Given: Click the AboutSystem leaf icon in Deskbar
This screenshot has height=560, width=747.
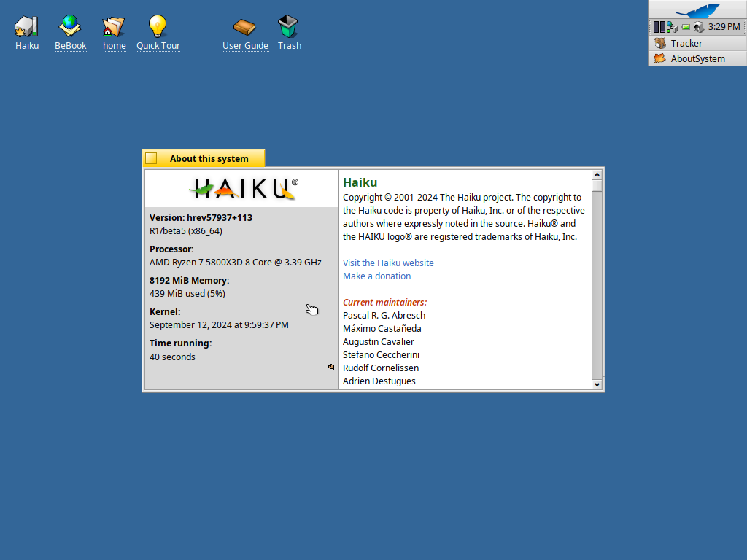Looking at the screenshot, I should click(x=659, y=58).
